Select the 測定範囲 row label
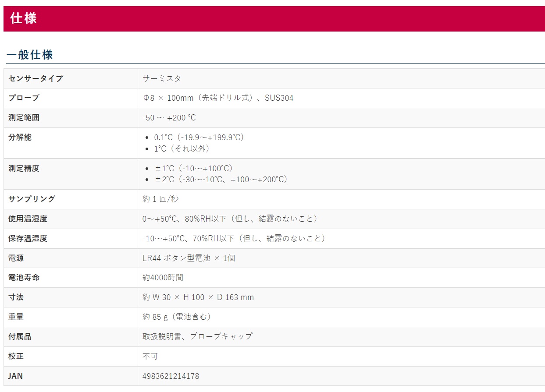Viewport: 545px width, 392px height. 24,118
